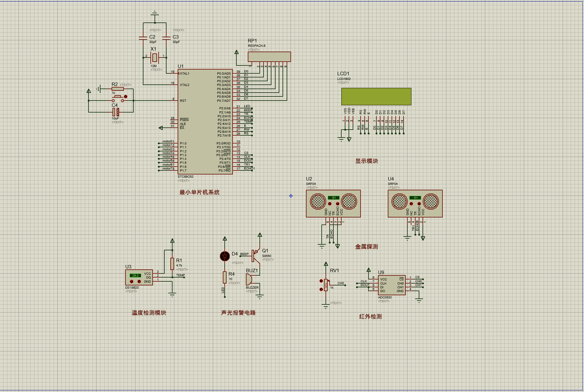Click the LCD1 green display screen
The image size is (584, 392).
(x=376, y=96)
